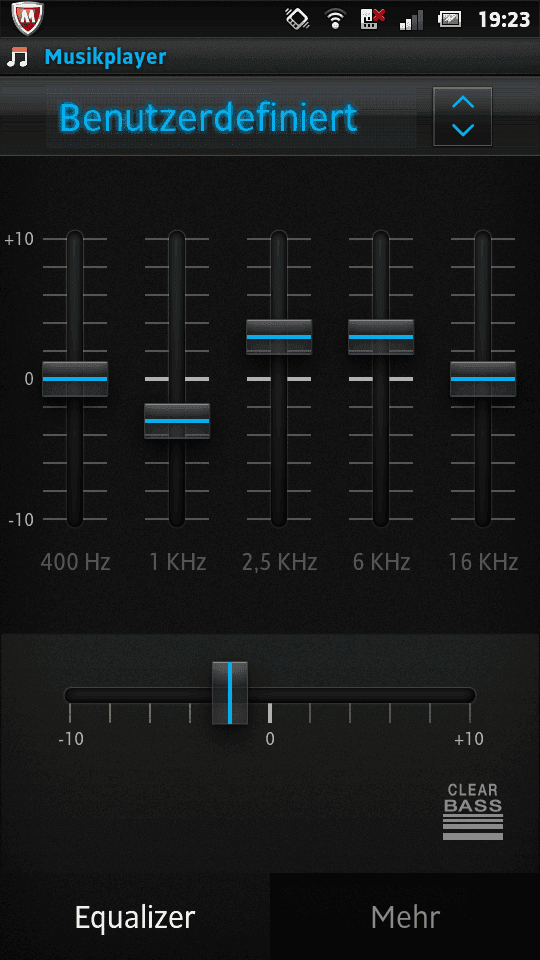
Task: Tap the 19:23 clock in status bar
Action: (x=503, y=20)
